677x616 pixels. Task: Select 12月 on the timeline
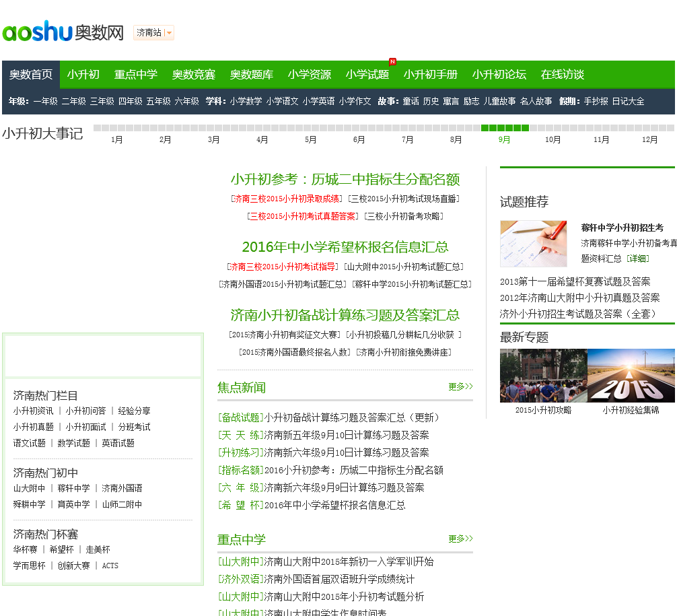pos(649,139)
